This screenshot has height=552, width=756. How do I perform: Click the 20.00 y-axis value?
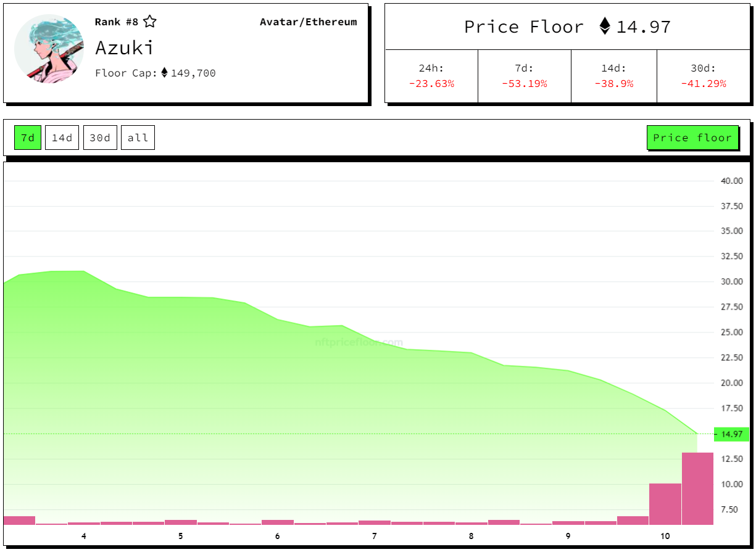coord(731,383)
